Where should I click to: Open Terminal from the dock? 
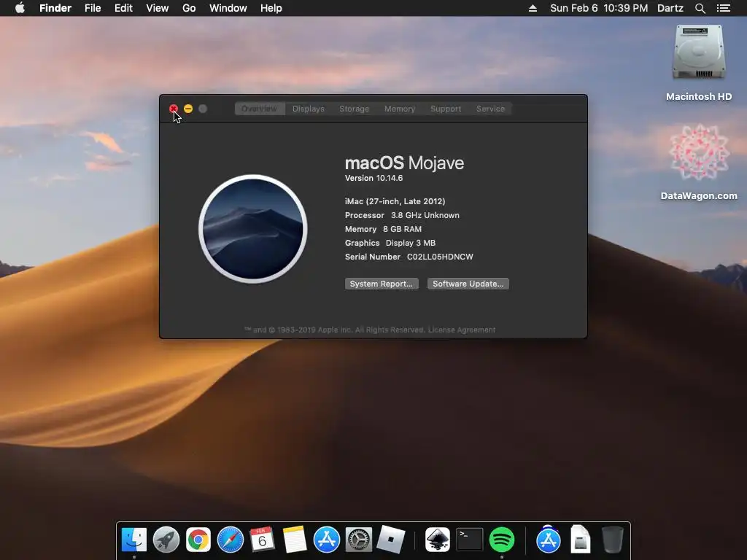point(470,540)
